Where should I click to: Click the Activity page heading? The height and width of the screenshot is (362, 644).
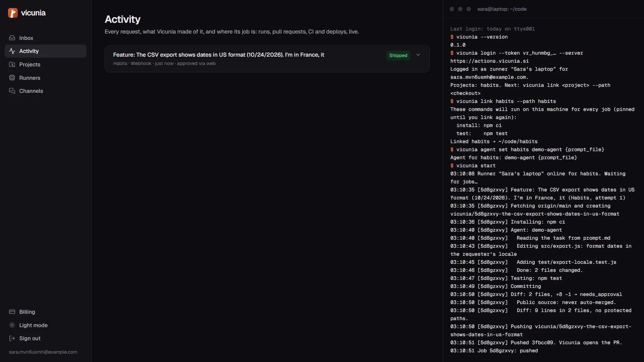click(x=122, y=19)
